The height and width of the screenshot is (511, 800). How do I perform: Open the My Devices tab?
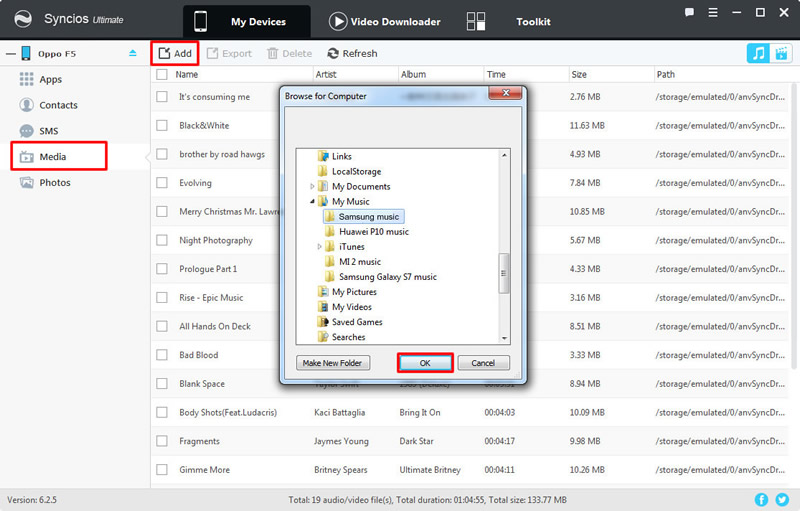coord(246,21)
